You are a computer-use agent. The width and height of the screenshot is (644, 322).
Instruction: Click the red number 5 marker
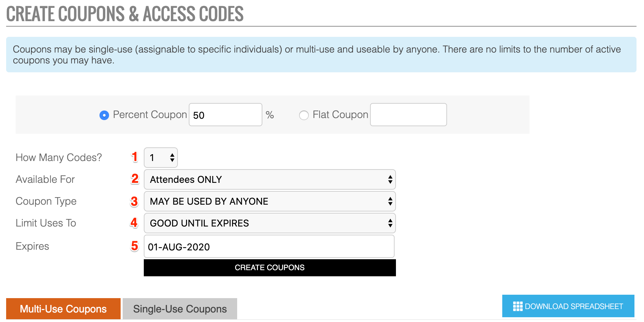tap(135, 246)
